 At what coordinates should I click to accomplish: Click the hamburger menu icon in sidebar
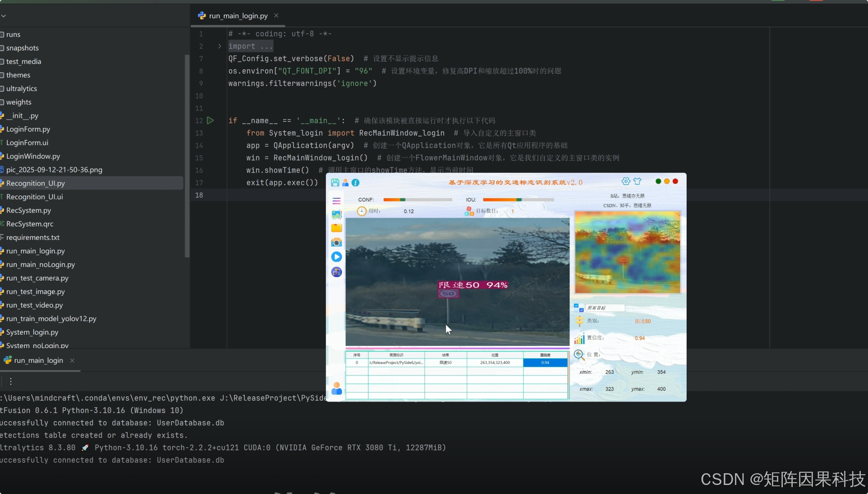pyautogui.click(x=336, y=201)
